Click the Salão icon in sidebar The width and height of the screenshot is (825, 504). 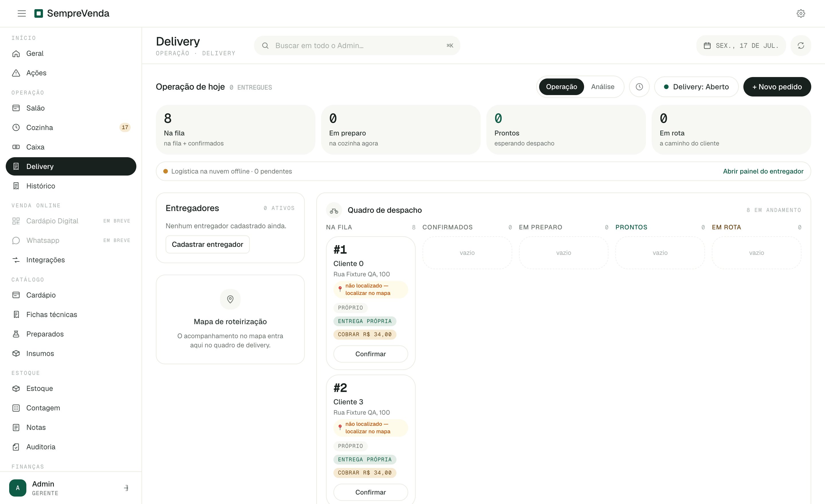click(16, 108)
